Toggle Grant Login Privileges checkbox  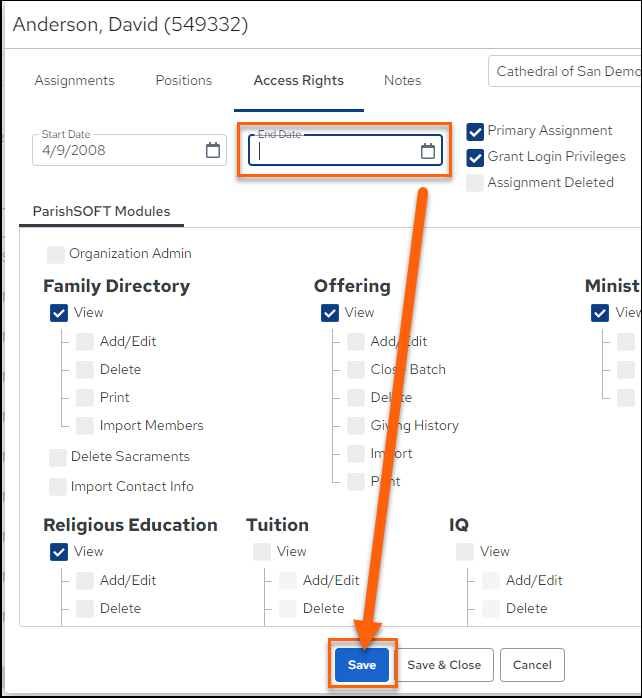tap(475, 158)
